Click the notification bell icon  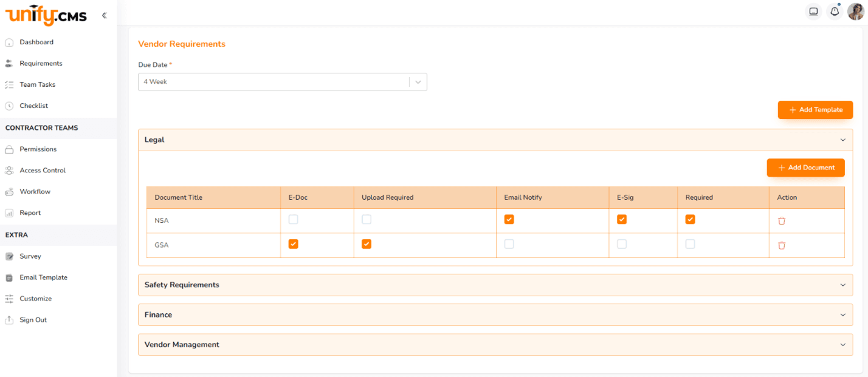tap(835, 12)
